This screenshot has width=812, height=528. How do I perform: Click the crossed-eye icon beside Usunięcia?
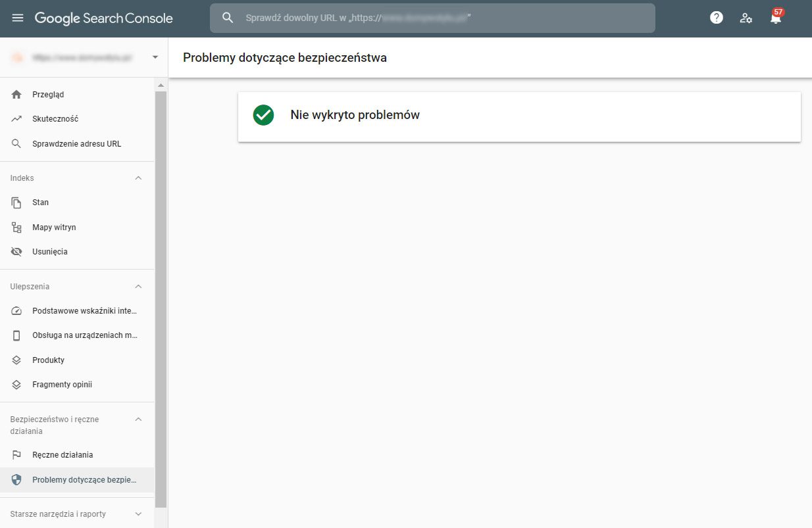coord(17,252)
